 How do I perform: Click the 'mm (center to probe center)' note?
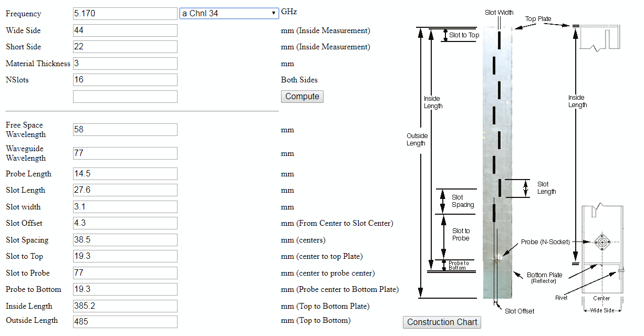[x=328, y=273]
